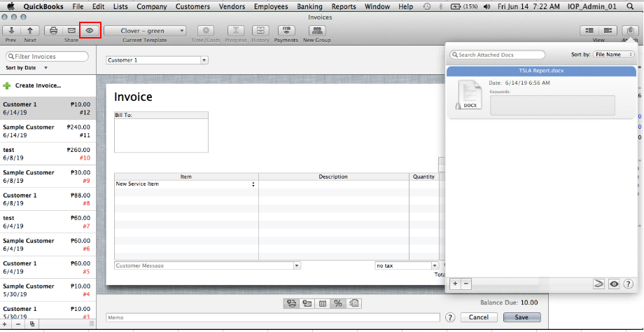
Task: Click the Attach paperclip icon
Action: point(629,30)
